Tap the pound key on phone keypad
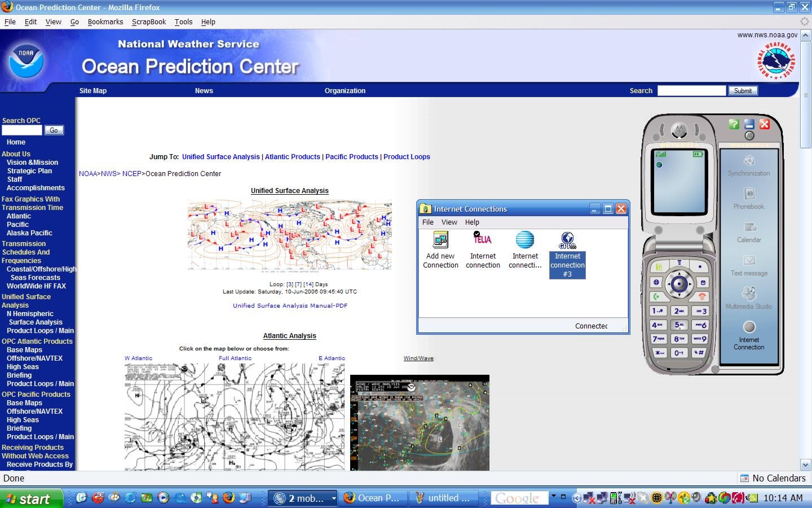 (x=700, y=352)
